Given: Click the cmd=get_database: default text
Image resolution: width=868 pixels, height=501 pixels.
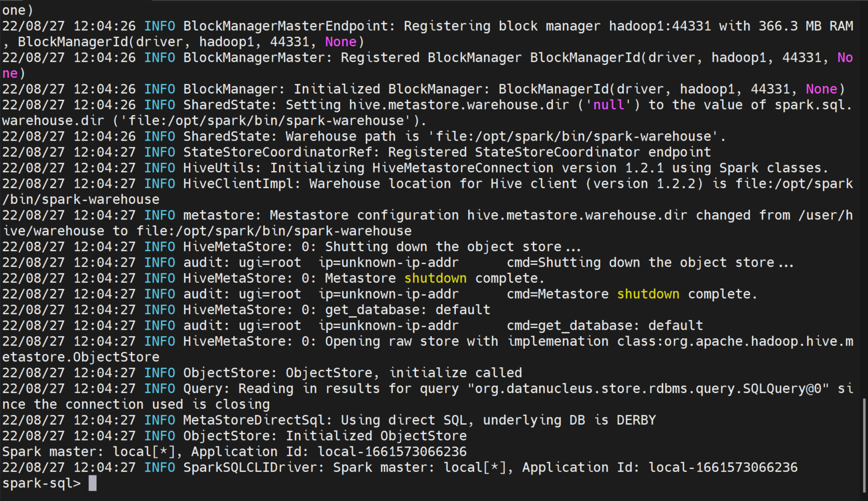Looking at the screenshot, I should [605, 326].
